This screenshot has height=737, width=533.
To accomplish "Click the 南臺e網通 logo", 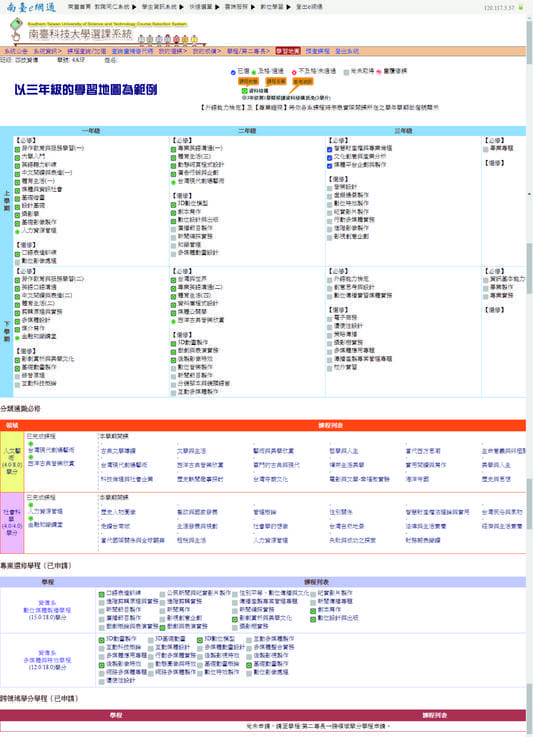I will 31,7.
